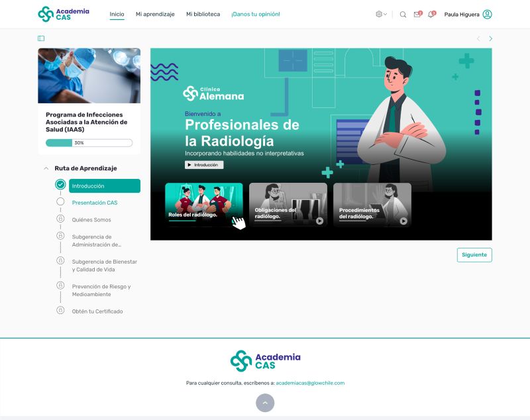Click lock icon beside Obtén tu Certificado
Viewport: 530px width, 420px height.
(x=60, y=310)
